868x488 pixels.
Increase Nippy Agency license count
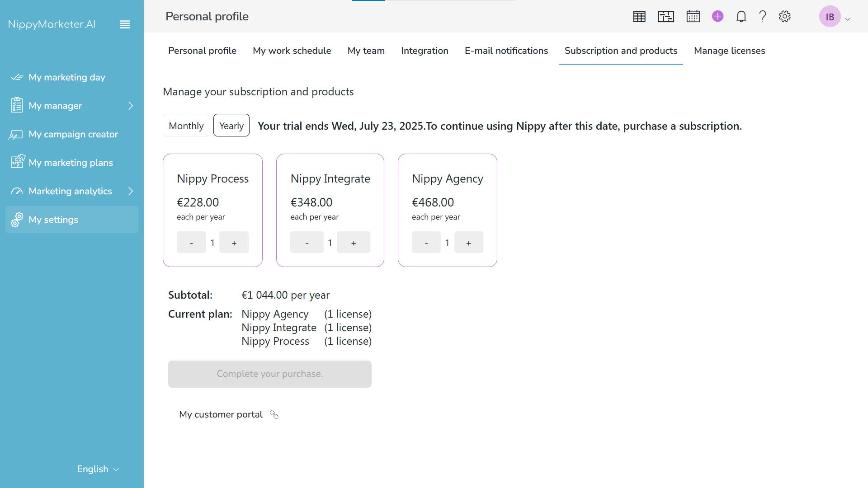(x=469, y=243)
